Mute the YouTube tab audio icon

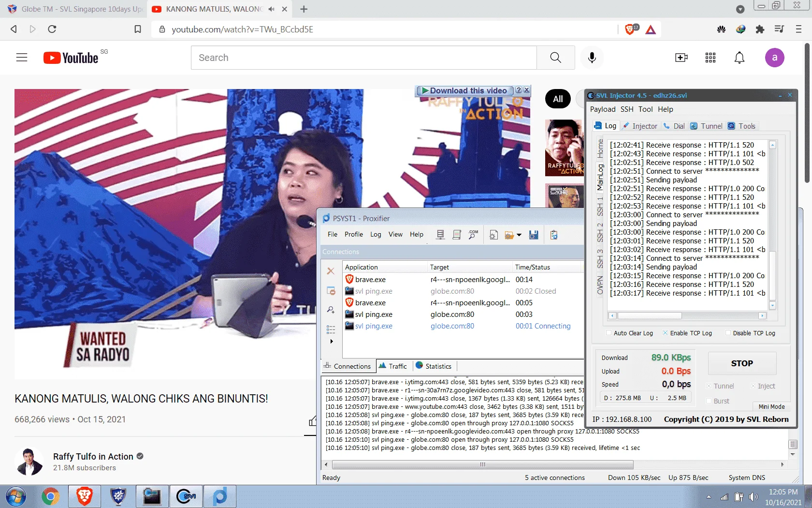pos(271,9)
